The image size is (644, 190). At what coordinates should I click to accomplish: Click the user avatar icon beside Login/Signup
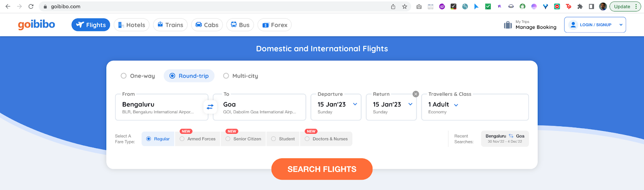click(x=573, y=25)
